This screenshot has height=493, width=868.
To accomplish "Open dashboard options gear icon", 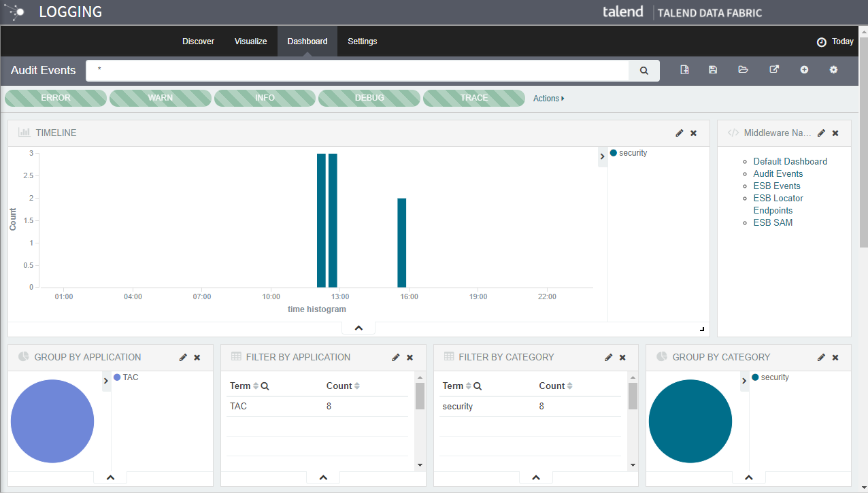I will (x=833, y=70).
